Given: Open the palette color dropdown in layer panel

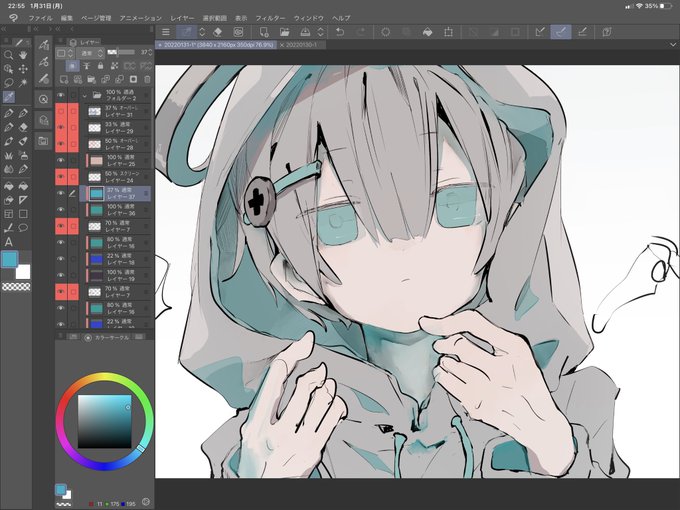Looking at the screenshot, I should (66, 53).
